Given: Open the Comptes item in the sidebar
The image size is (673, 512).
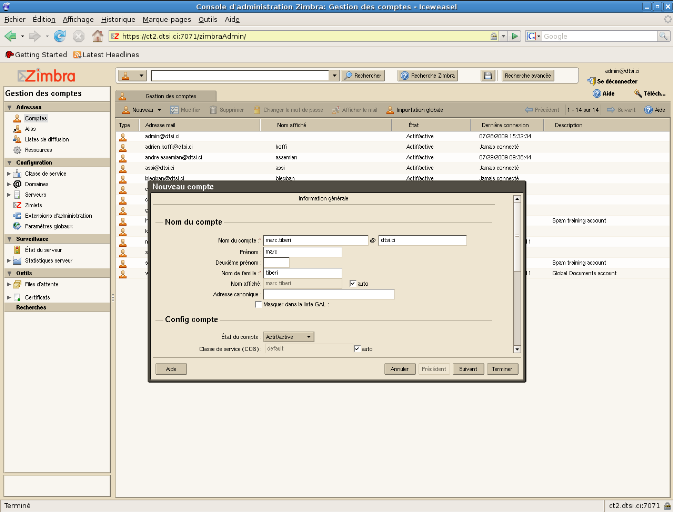Looking at the screenshot, I should click(36, 118).
